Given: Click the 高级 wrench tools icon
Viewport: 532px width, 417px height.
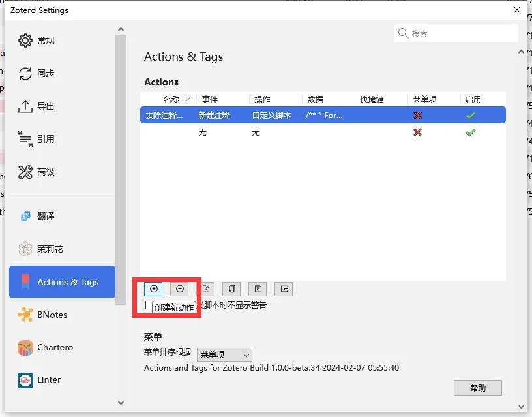Looking at the screenshot, I should coord(25,172).
